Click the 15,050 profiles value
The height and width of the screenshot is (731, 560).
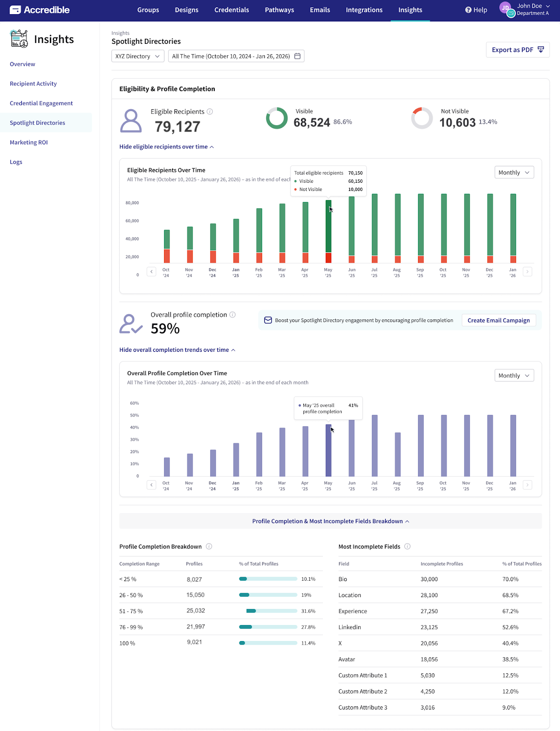pyautogui.click(x=195, y=595)
